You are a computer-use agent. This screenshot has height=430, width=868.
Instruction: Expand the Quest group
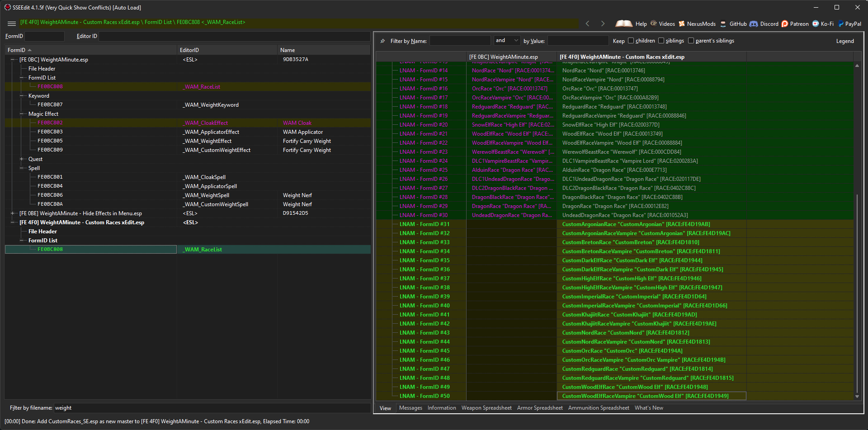[x=22, y=159]
